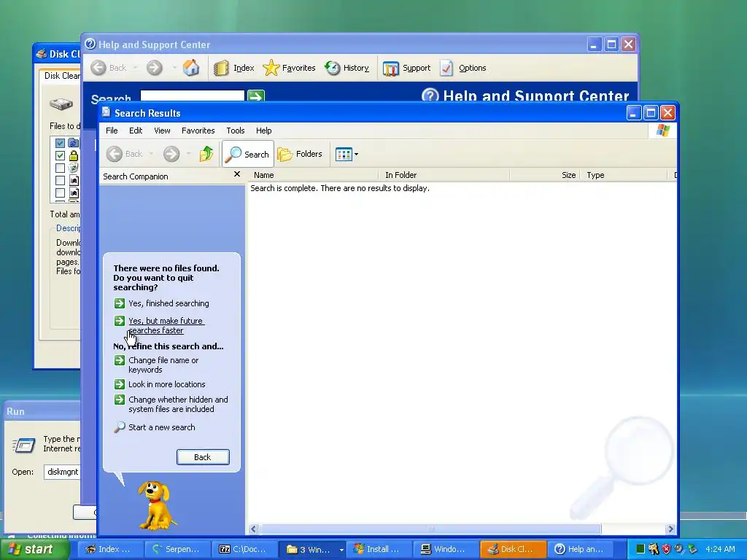Click the green arrow beside Yes, finished searching
Viewport: 747px width, 560px height.
tap(120, 303)
